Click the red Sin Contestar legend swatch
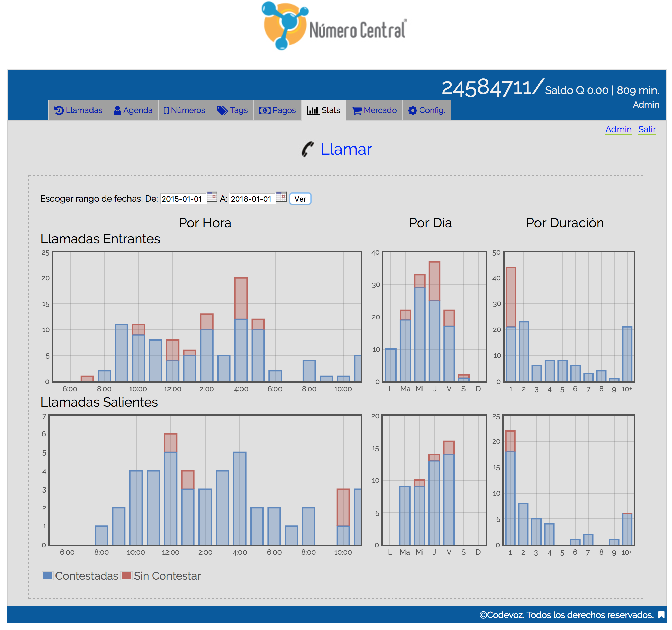The width and height of the screenshot is (672, 630). point(126,576)
